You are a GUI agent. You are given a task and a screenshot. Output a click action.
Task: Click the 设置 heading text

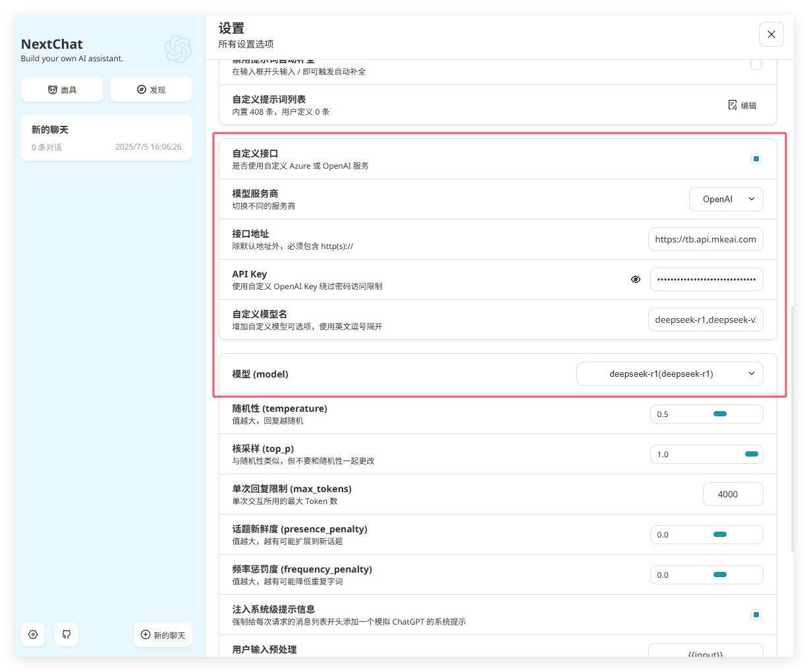coord(231,28)
